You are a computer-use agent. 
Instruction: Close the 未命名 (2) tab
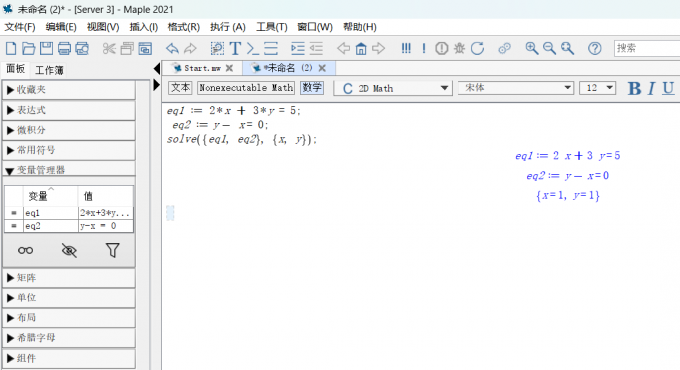(x=322, y=68)
